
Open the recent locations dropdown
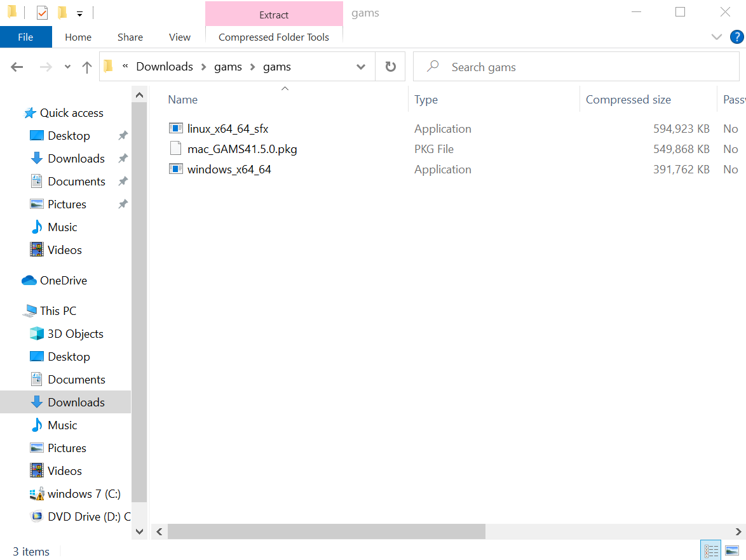click(67, 67)
